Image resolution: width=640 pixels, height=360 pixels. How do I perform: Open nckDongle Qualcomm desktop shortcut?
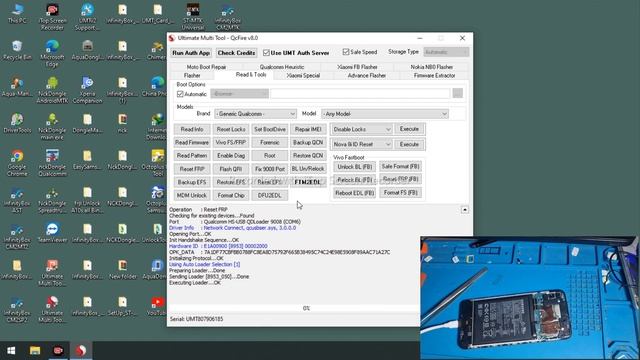click(52, 163)
